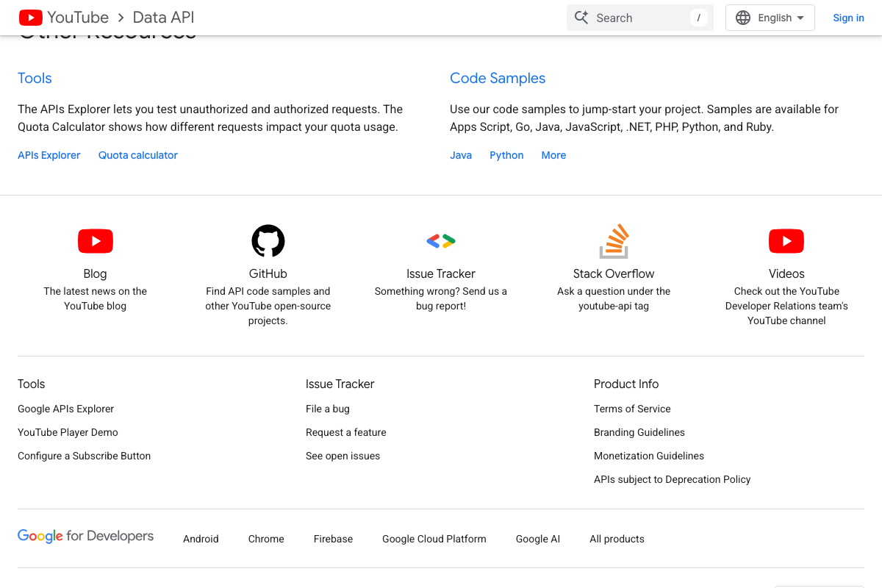
Task: Click 'Check out the YouTube Developer Relations' text
Action: [786, 306]
